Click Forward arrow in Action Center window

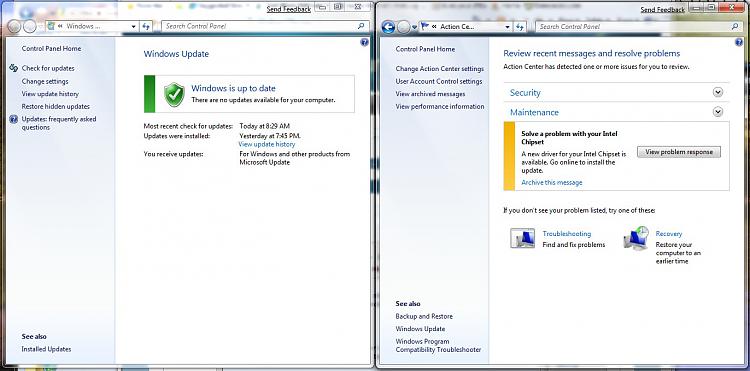[404, 27]
